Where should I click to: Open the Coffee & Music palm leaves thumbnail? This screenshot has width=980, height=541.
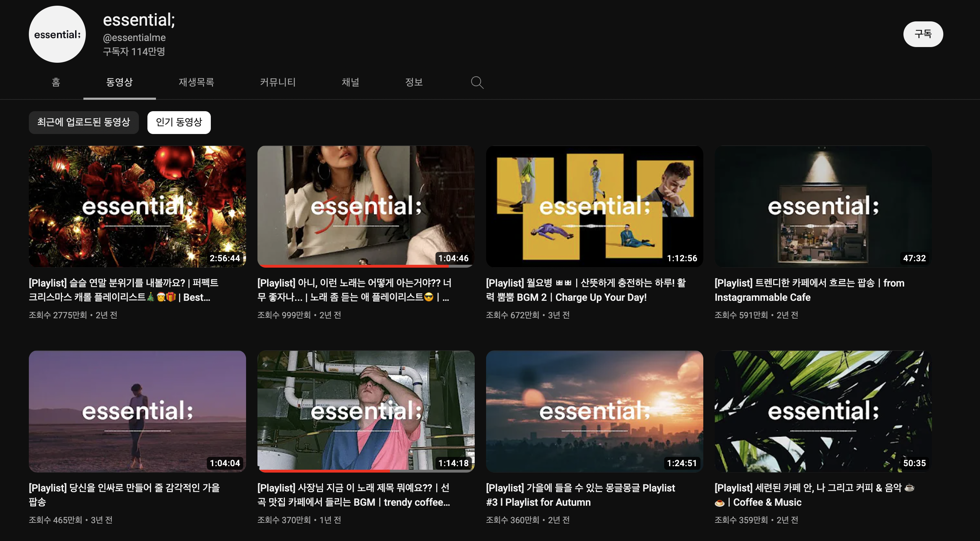coord(823,411)
